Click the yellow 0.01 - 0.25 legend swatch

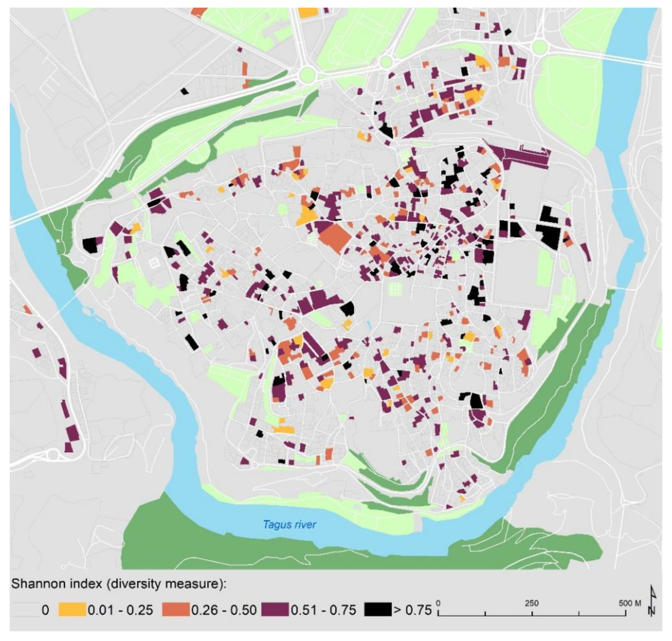click(72, 610)
